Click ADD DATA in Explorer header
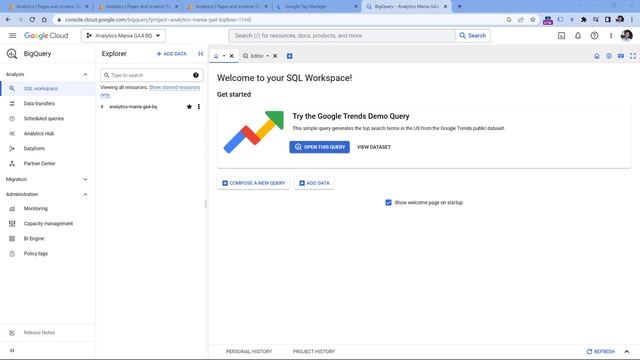 [171, 54]
